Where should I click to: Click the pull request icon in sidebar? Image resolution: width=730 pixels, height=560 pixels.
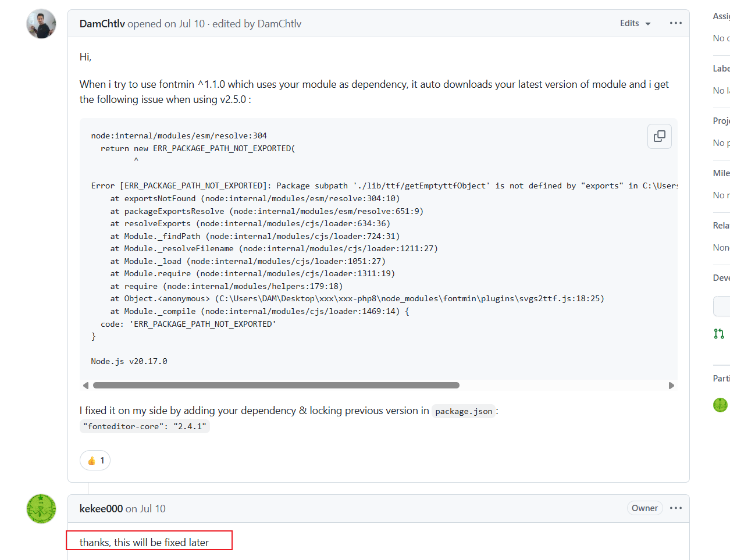pyautogui.click(x=719, y=334)
